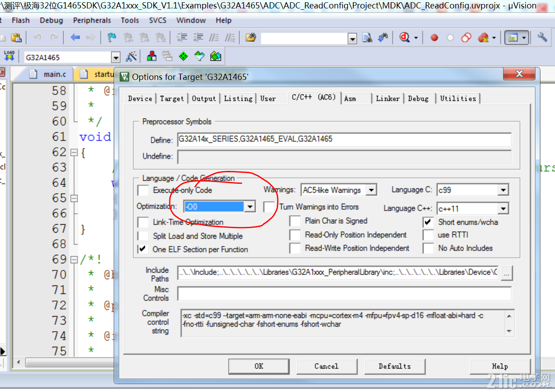Click the uncomment selection icon
The image size is (555, 392).
pos(230,38)
